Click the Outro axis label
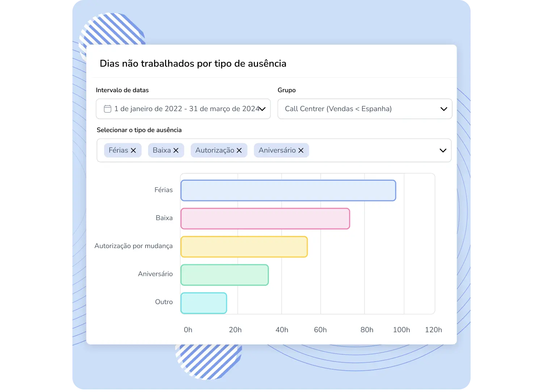This screenshot has height=392, width=543. click(164, 302)
